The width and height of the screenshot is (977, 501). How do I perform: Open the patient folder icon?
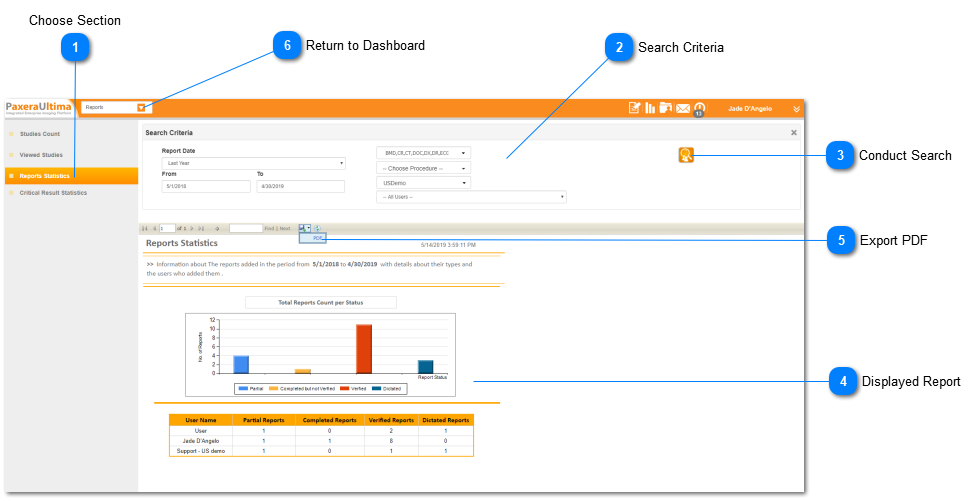[665, 108]
